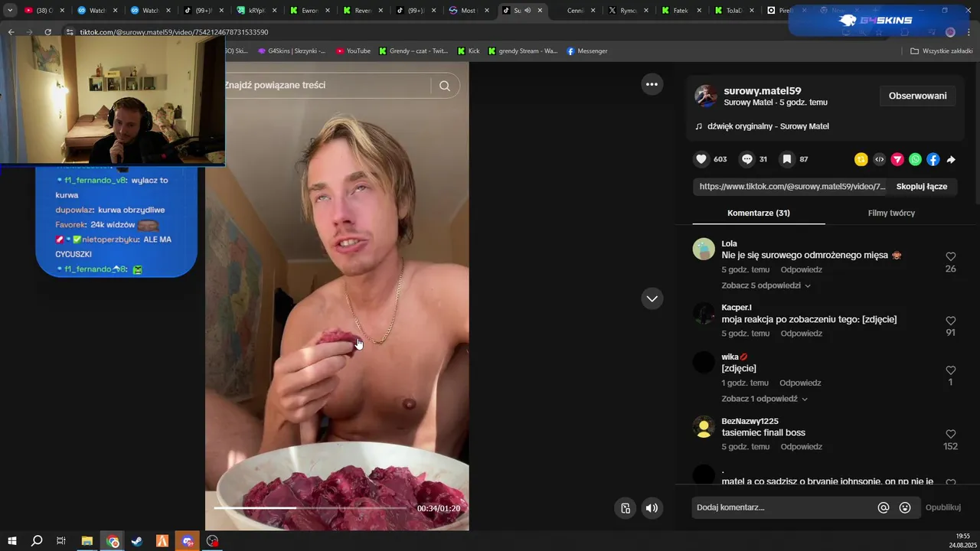Share video via WhatsApp icon

coord(915,159)
